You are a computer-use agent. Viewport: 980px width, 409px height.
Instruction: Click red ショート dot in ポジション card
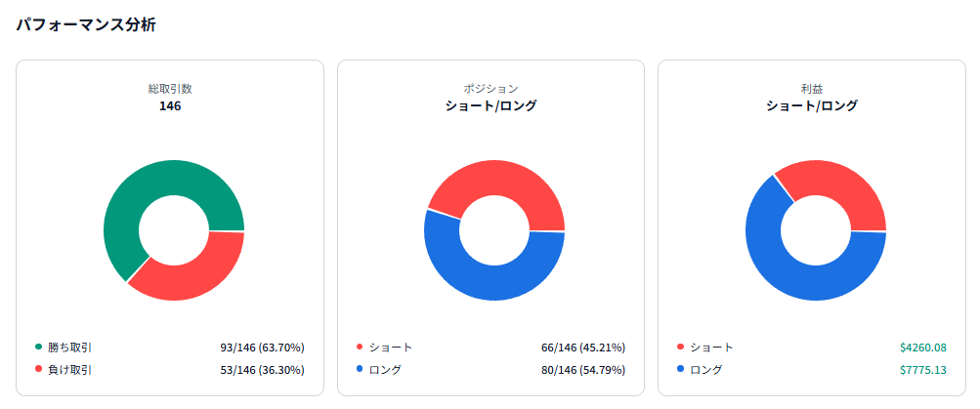360,347
